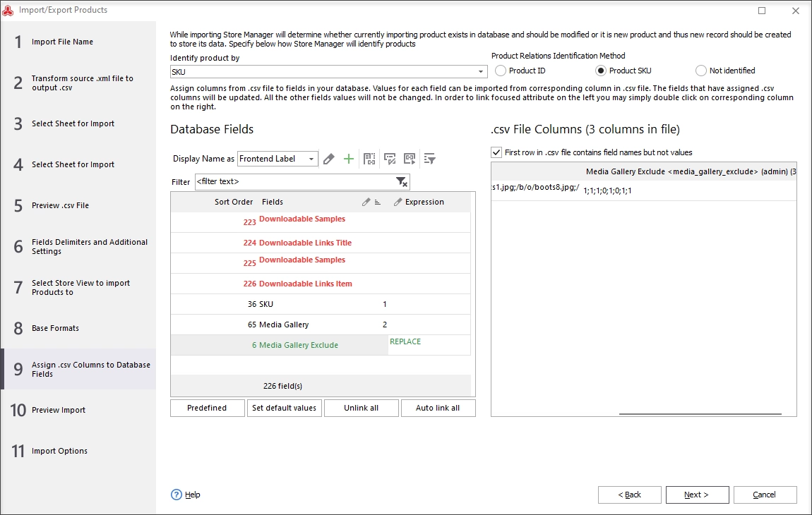Viewport: 812px width, 515px height.
Task: Click the boots8.jpg csv value cell
Action: (536, 188)
